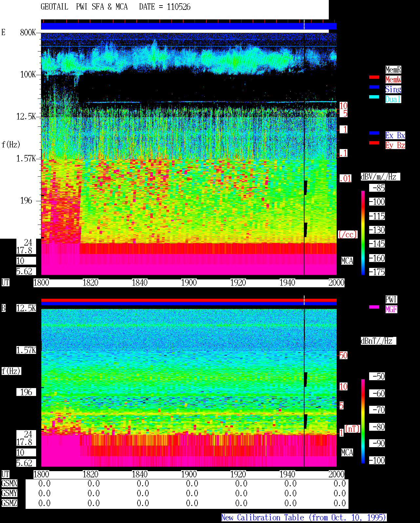Click the 'Sing' legend label

point(393,89)
